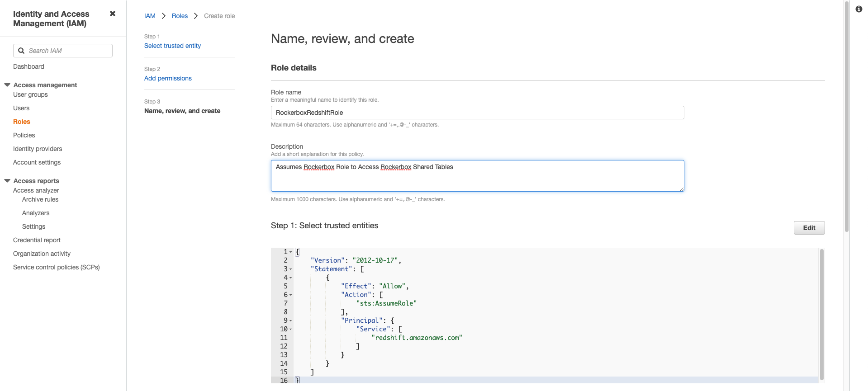Click "sts:AssumeRole" in the policy JSON
868x391 pixels.
pyautogui.click(x=386, y=303)
